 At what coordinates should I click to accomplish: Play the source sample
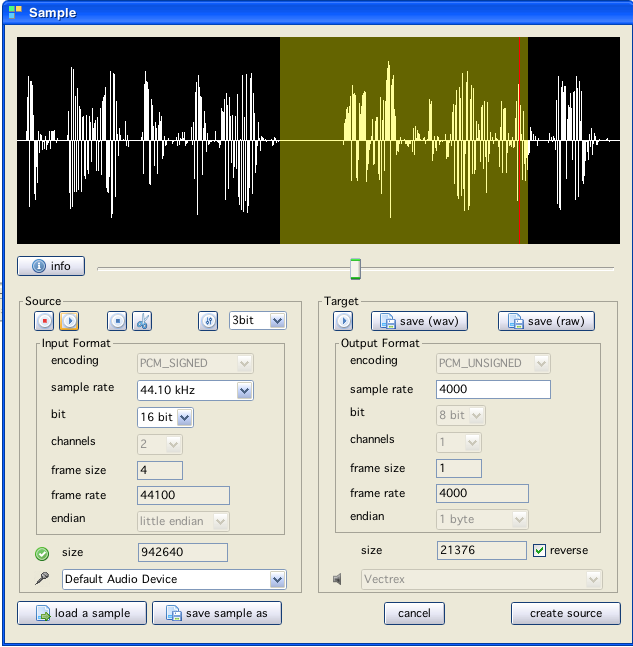pos(69,321)
